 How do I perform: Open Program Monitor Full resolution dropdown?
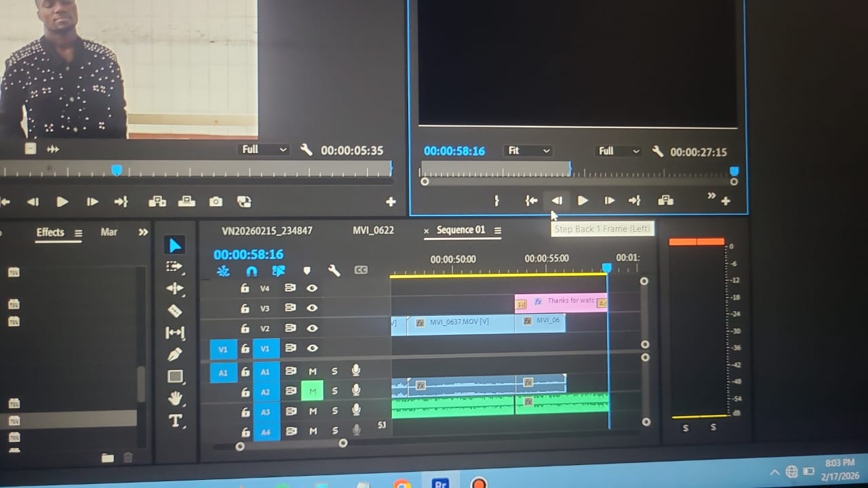618,151
